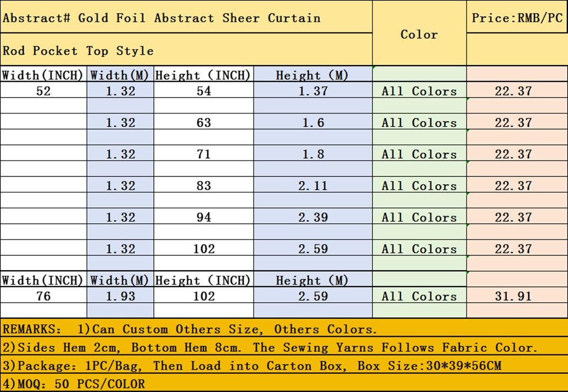Select the price cell 31.91

[x=517, y=296]
